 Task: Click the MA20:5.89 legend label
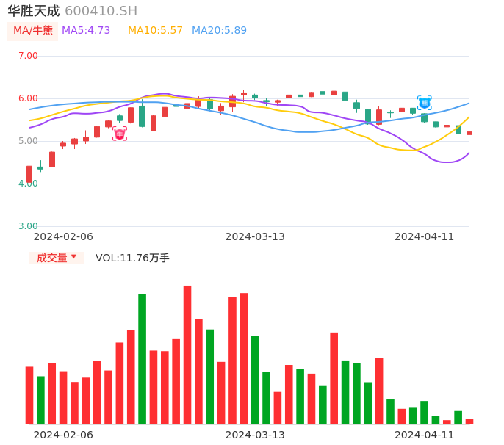pyautogui.click(x=219, y=31)
